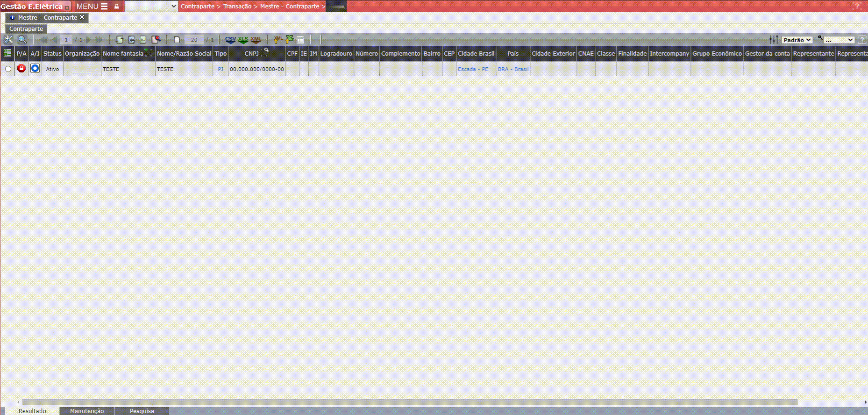The image size is (868, 415).
Task: Click the green refresh document icon
Action: 120,40
